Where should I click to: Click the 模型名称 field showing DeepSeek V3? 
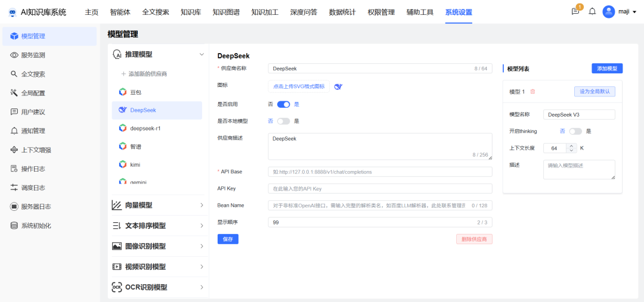click(x=579, y=115)
